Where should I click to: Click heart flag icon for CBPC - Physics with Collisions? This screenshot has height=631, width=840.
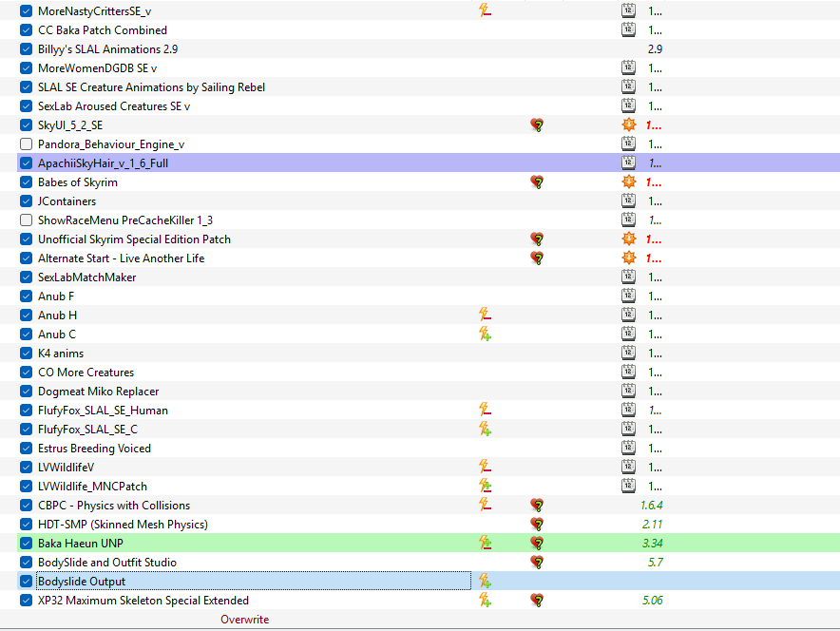coord(537,506)
